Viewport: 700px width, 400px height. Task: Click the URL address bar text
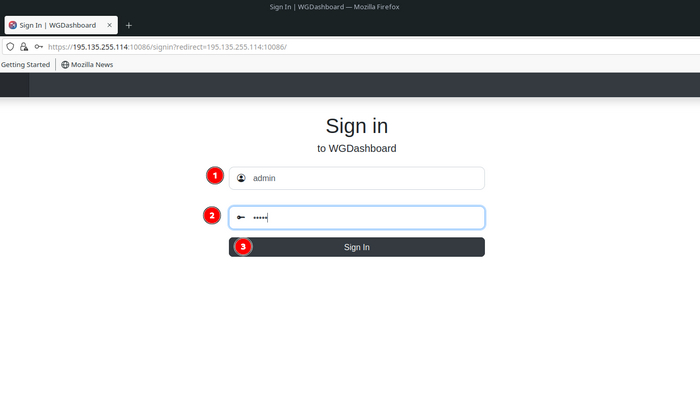tap(167, 47)
